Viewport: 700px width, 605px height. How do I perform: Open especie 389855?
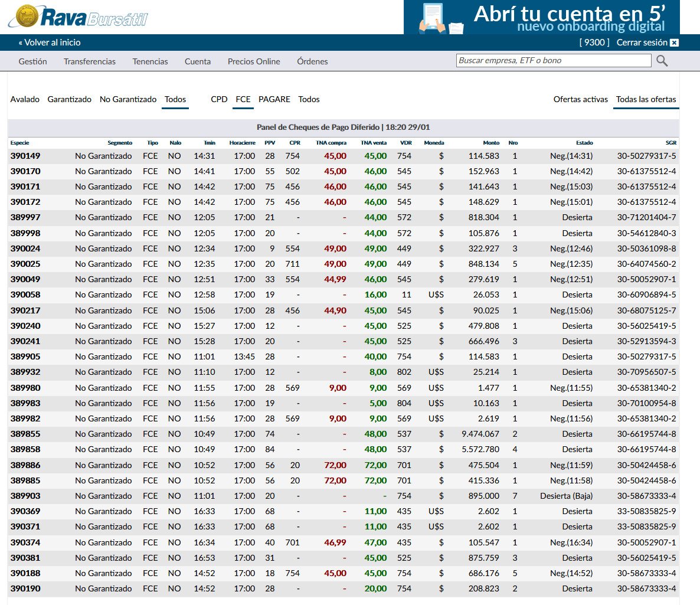tap(25, 434)
